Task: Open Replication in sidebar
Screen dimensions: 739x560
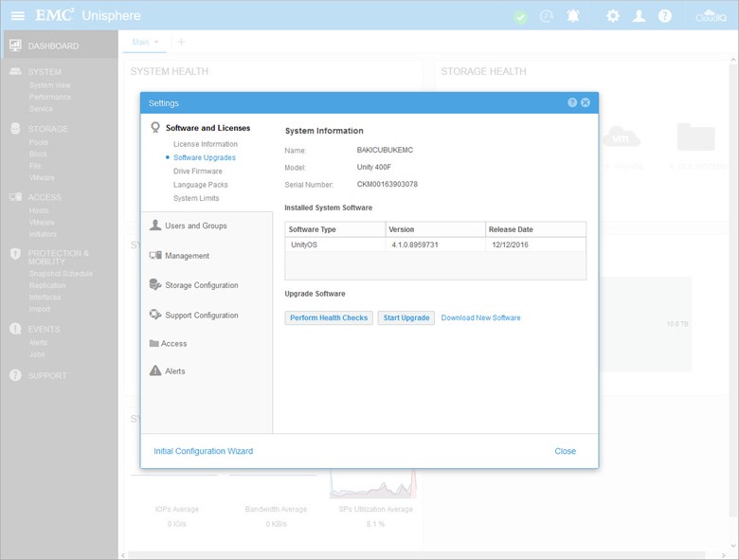Action: click(47, 285)
